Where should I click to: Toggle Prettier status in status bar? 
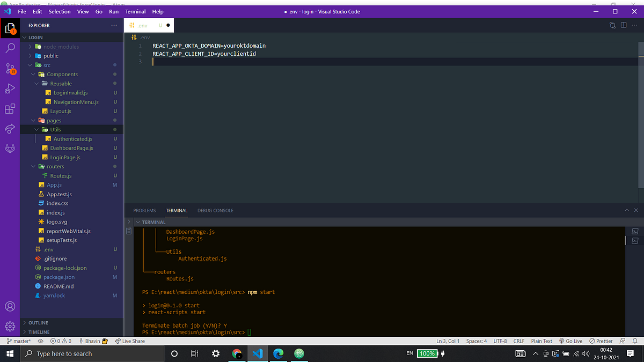click(x=601, y=341)
